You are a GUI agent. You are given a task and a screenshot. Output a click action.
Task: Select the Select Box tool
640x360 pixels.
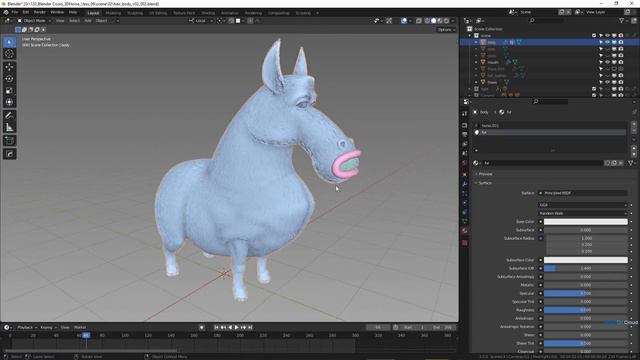(x=9, y=42)
